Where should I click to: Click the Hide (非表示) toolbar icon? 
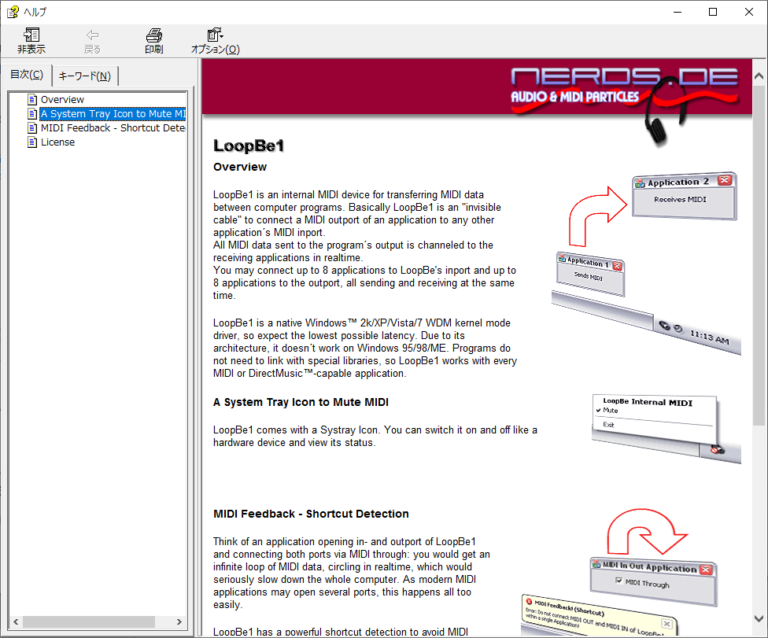(x=31, y=40)
